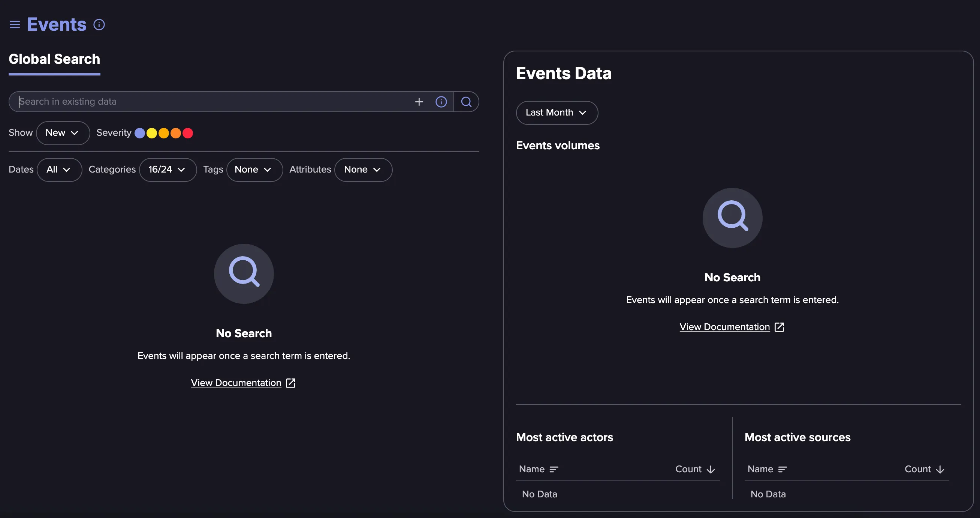Screen dimensions: 980x518
Task: Toggle the blue severity filter dot
Action: (x=140, y=133)
